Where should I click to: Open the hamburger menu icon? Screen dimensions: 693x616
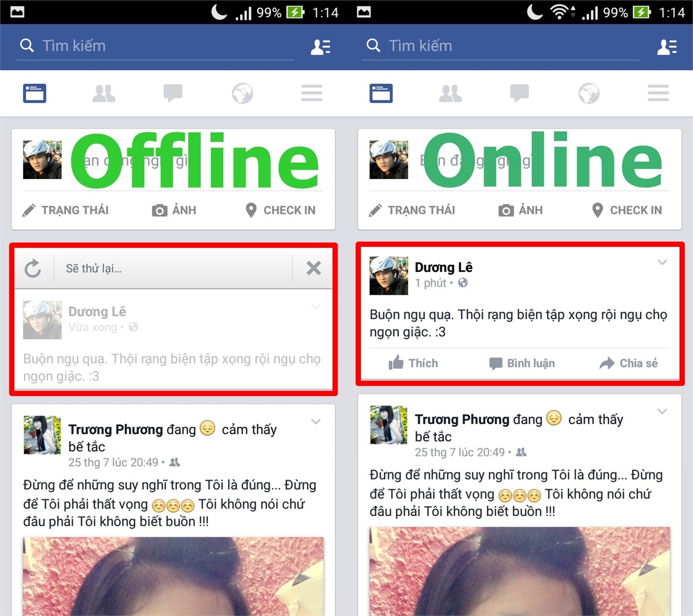click(312, 93)
